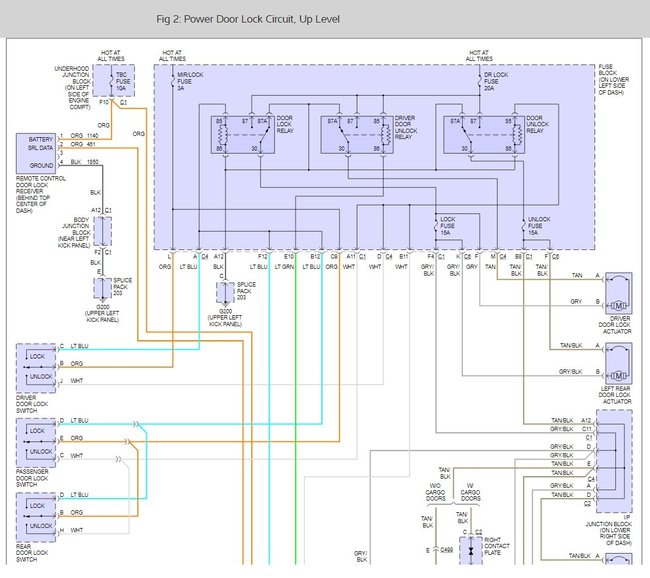Click the 'LEFT REAR DOOR LOCK ACTUATOR' caption
This screenshot has height=578, width=650.
coord(615,395)
